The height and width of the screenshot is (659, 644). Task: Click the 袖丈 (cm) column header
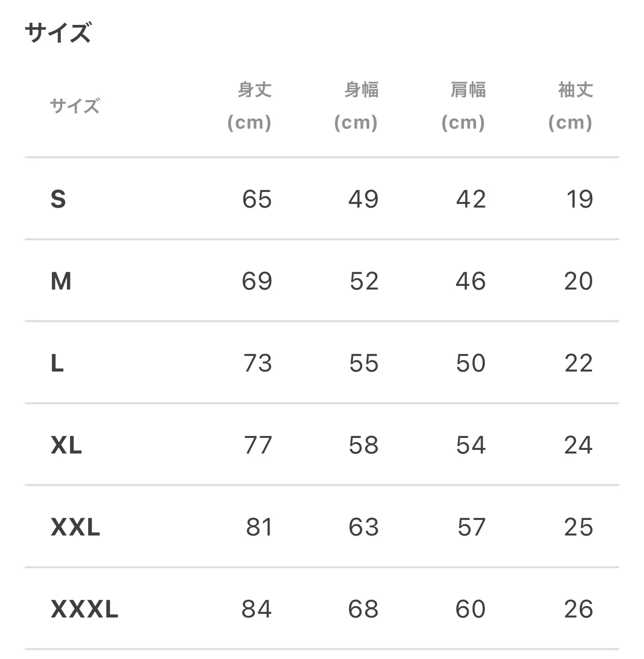pos(570,106)
